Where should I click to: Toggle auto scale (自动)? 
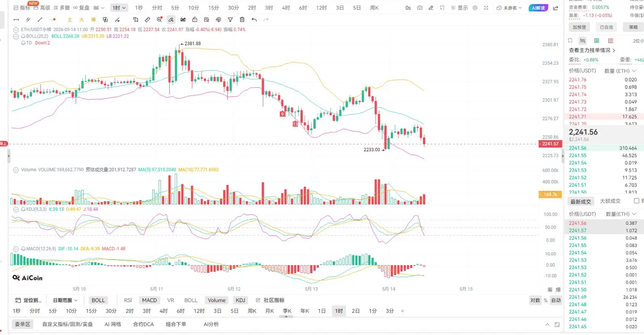(x=556, y=300)
